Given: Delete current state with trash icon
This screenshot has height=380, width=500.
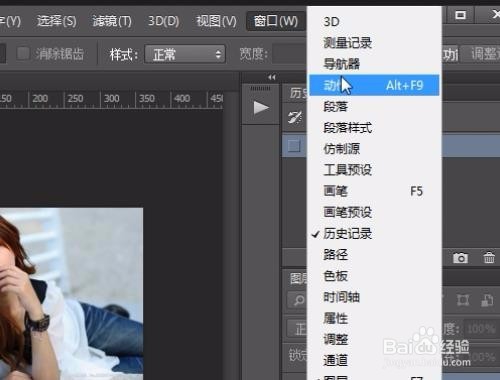Looking at the screenshot, I should 489,258.
